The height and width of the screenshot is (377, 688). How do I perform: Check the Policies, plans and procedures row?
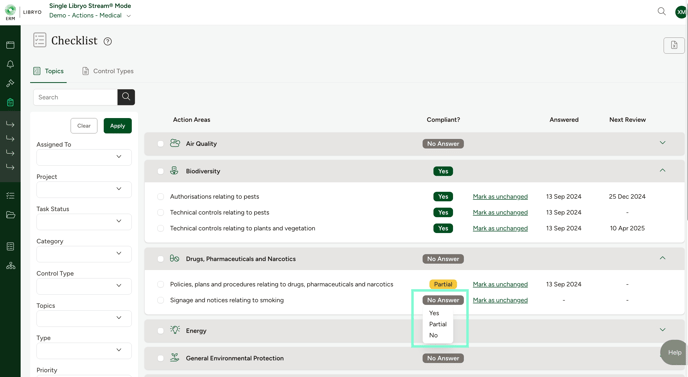161,284
